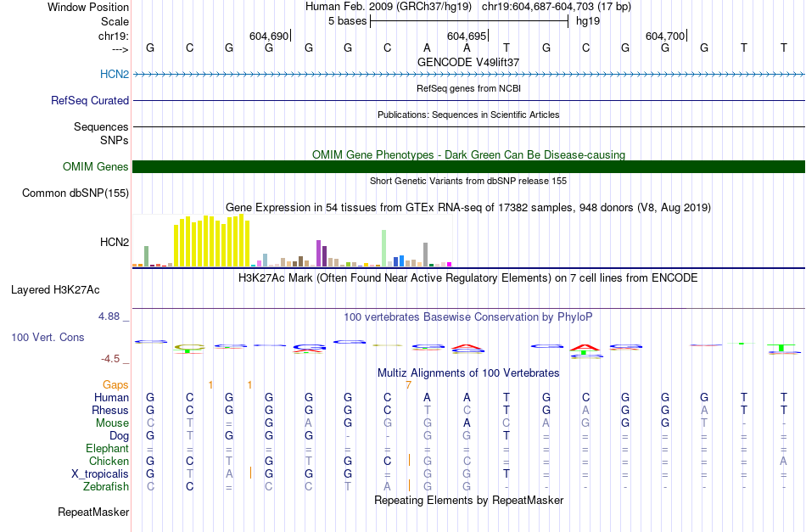Screen dimensions: 806x532
Task: Open Multiz Alignments of 100 Vertebrates title
Action: click(468, 373)
